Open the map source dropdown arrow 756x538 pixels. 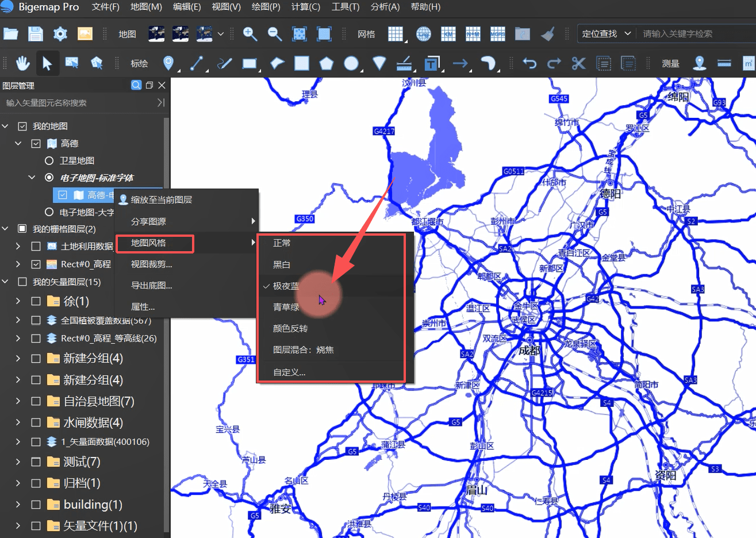221,34
